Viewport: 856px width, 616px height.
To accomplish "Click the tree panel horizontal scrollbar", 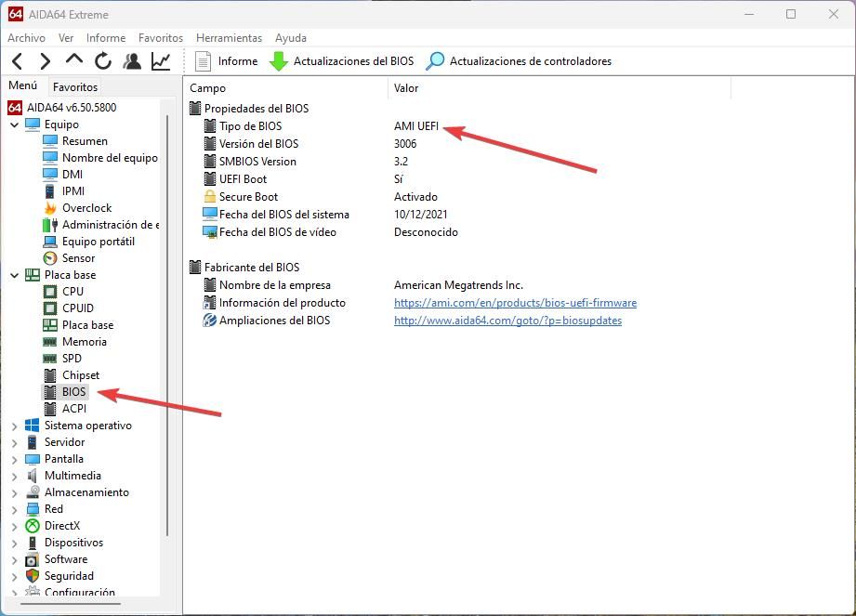I will (x=71, y=604).
